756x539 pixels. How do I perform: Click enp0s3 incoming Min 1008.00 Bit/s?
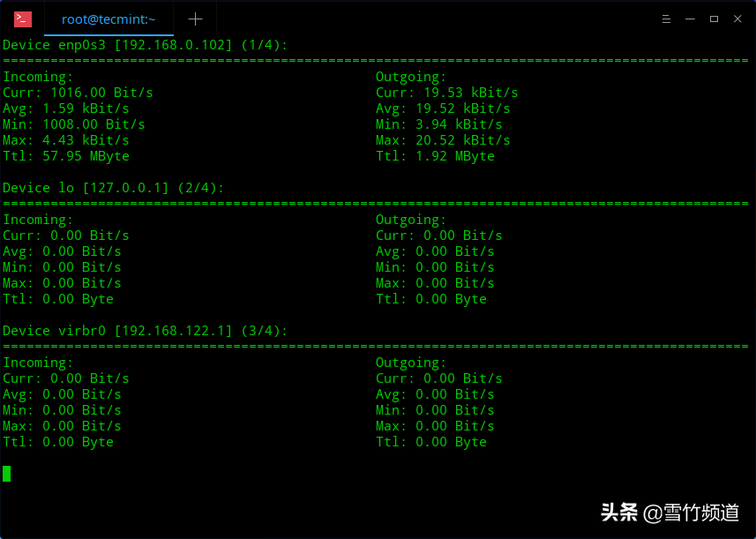[74, 124]
